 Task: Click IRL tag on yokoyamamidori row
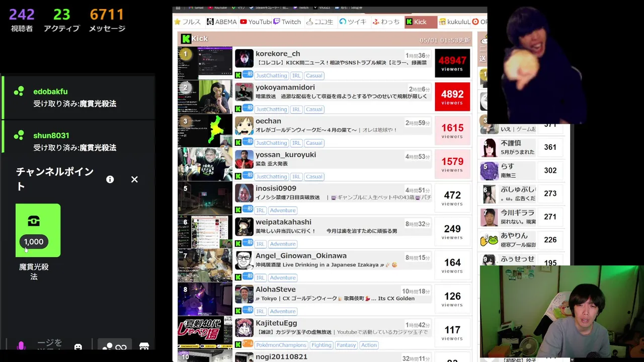296,109
